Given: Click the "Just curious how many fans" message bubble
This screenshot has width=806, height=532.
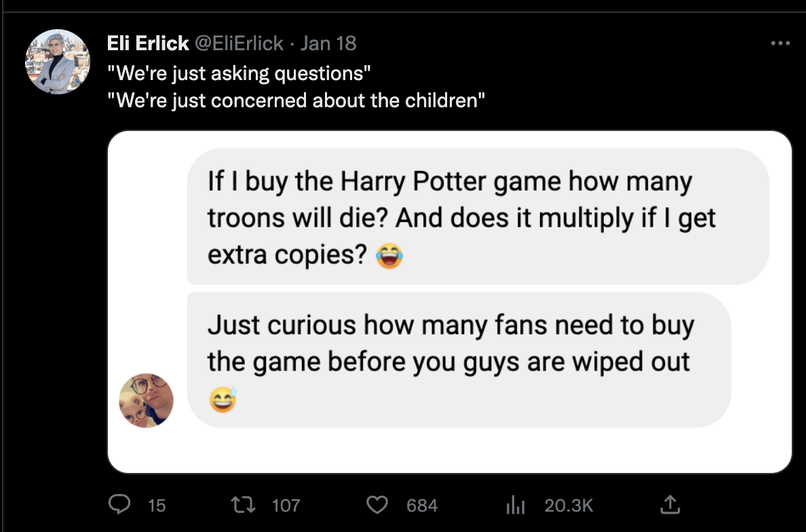Looking at the screenshot, I should point(459,360).
